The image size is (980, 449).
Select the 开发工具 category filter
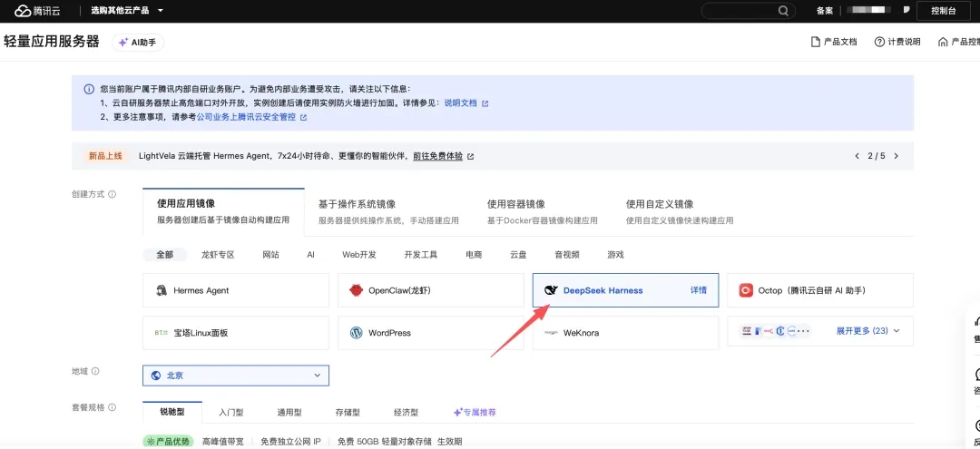coord(421,255)
